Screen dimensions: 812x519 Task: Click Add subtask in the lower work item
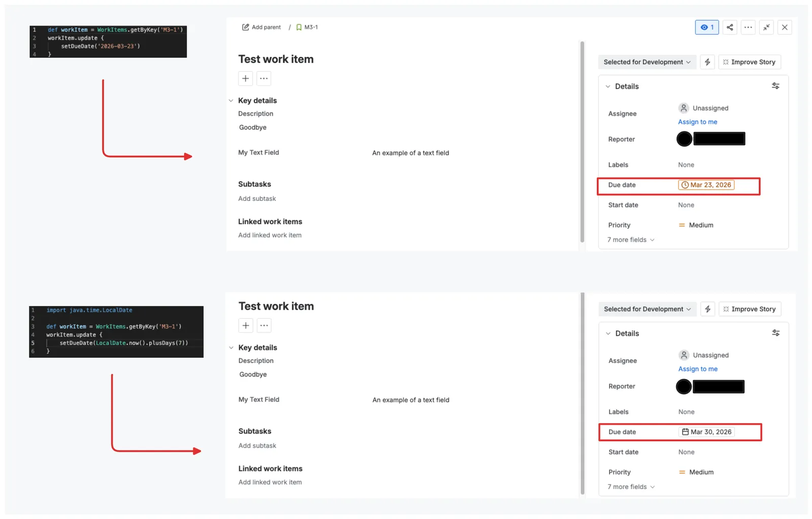pos(257,446)
